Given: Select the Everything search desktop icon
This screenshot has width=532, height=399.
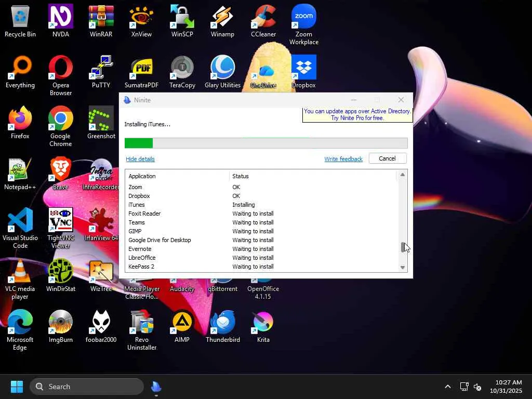Looking at the screenshot, I should pyautogui.click(x=20, y=72).
